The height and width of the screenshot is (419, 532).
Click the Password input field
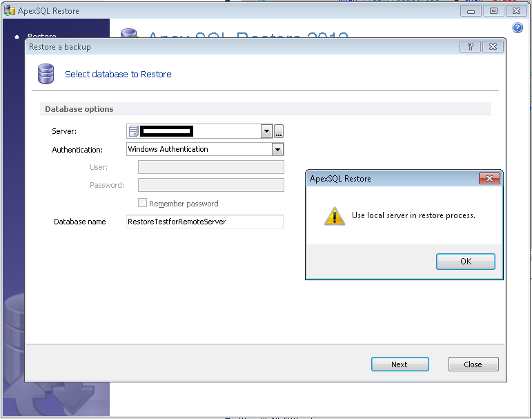[x=210, y=185]
